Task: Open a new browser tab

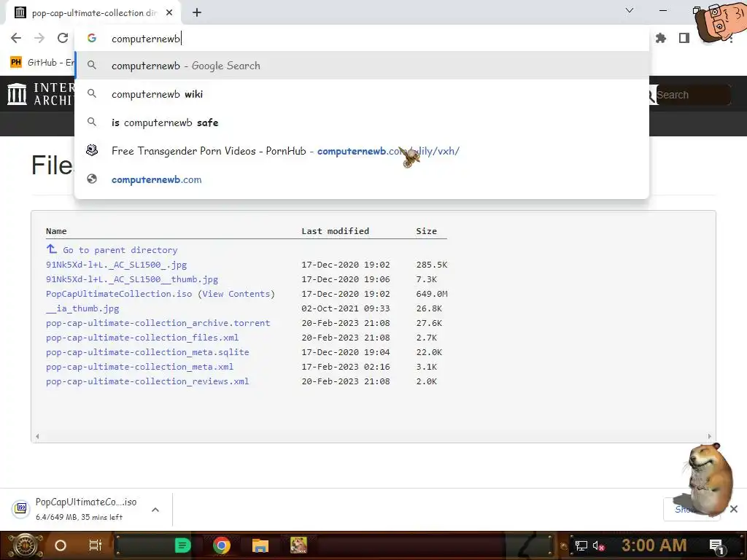Action: [197, 12]
